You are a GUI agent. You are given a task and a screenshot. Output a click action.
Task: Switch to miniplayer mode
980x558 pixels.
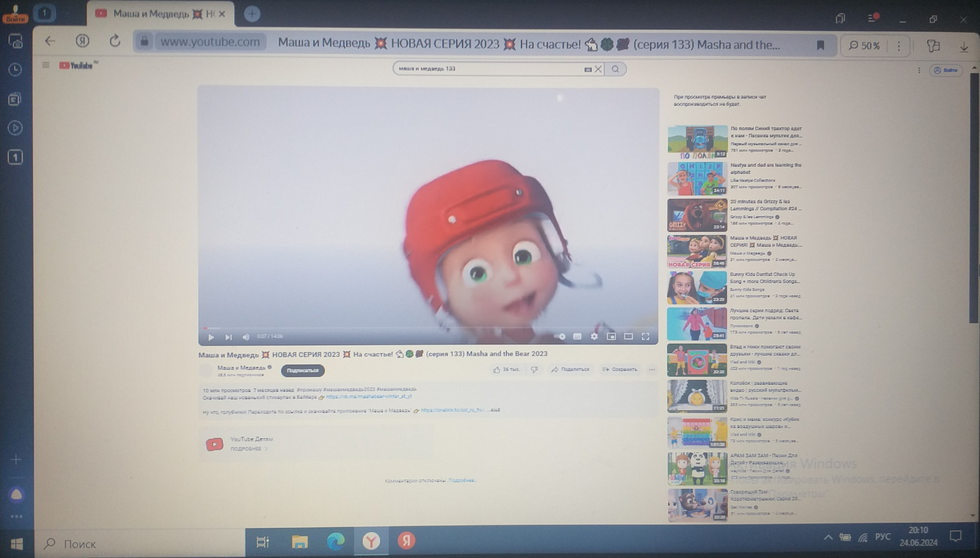click(611, 336)
